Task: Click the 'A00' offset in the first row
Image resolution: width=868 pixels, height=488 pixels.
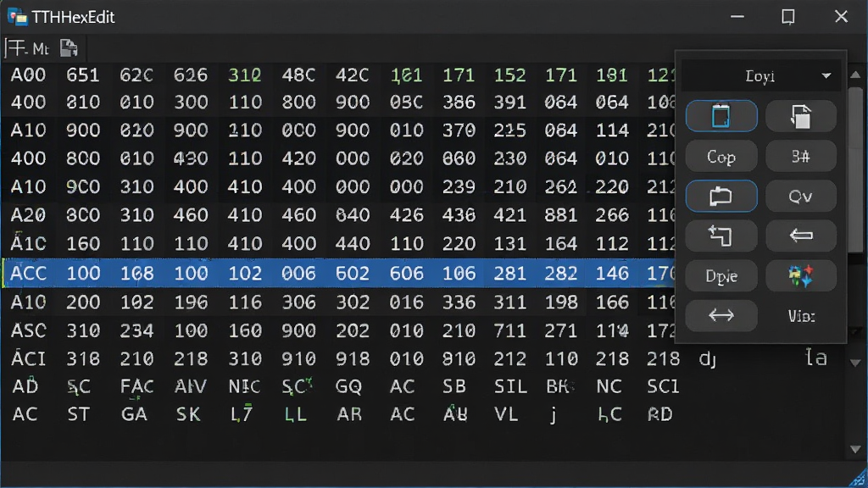Action: coord(28,75)
